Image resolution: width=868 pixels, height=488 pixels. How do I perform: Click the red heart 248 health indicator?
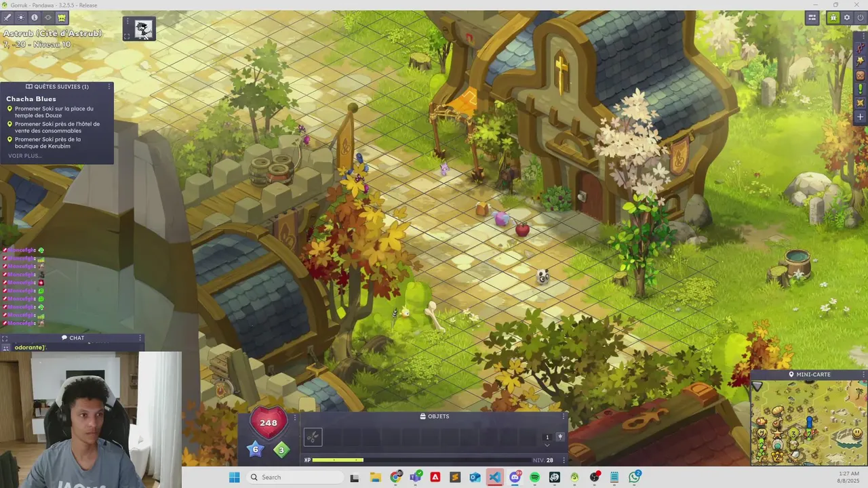[x=269, y=422]
